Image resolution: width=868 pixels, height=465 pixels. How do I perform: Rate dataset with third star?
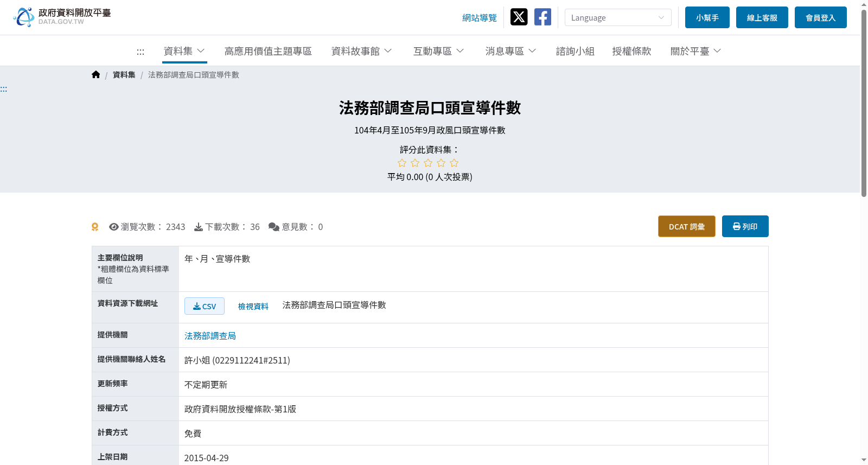pos(428,163)
